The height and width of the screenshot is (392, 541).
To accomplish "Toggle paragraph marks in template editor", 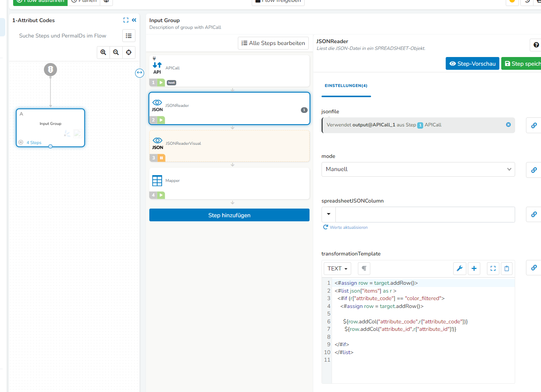I will click(x=364, y=269).
